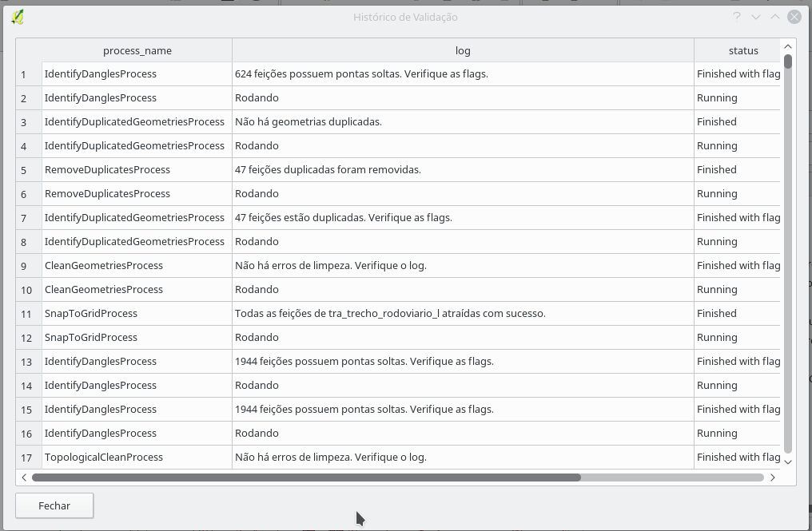
Task: Select row 11 'Finished' status cell
Action: [738, 314]
